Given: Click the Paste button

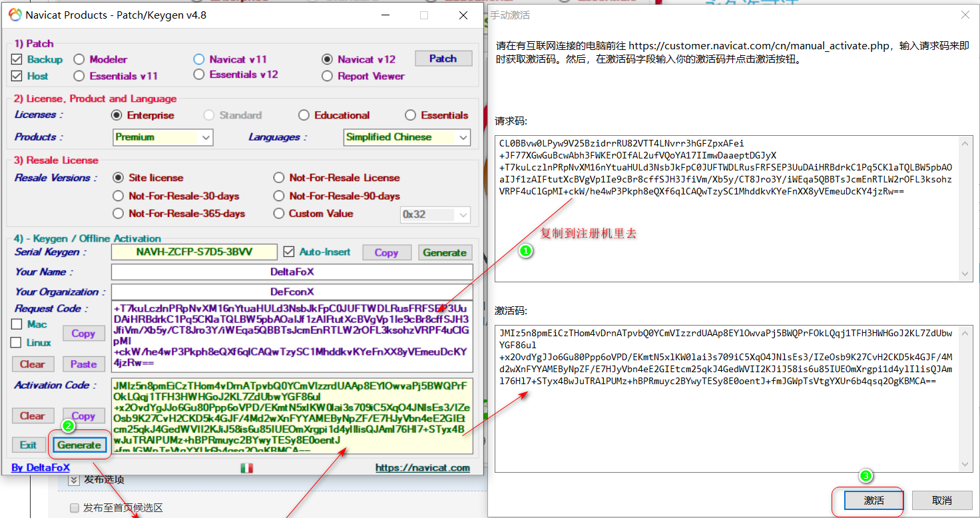Looking at the screenshot, I should (x=83, y=364).
